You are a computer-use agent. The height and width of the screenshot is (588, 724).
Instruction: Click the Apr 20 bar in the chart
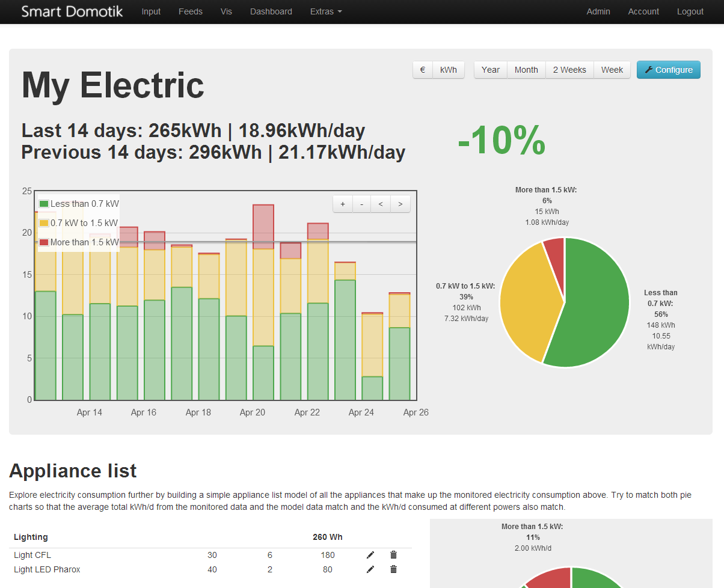[263, 302]
